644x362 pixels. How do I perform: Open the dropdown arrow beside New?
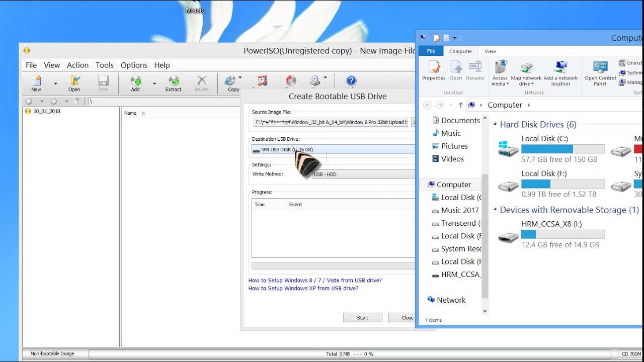tap(55, 83)
